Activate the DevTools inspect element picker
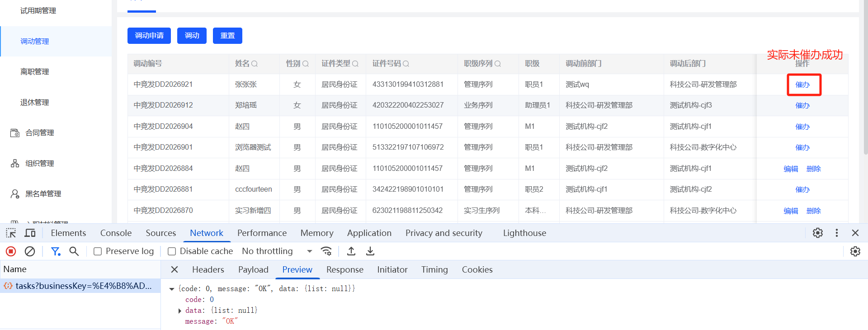The image size is (868, 330). tap(11, 233)
